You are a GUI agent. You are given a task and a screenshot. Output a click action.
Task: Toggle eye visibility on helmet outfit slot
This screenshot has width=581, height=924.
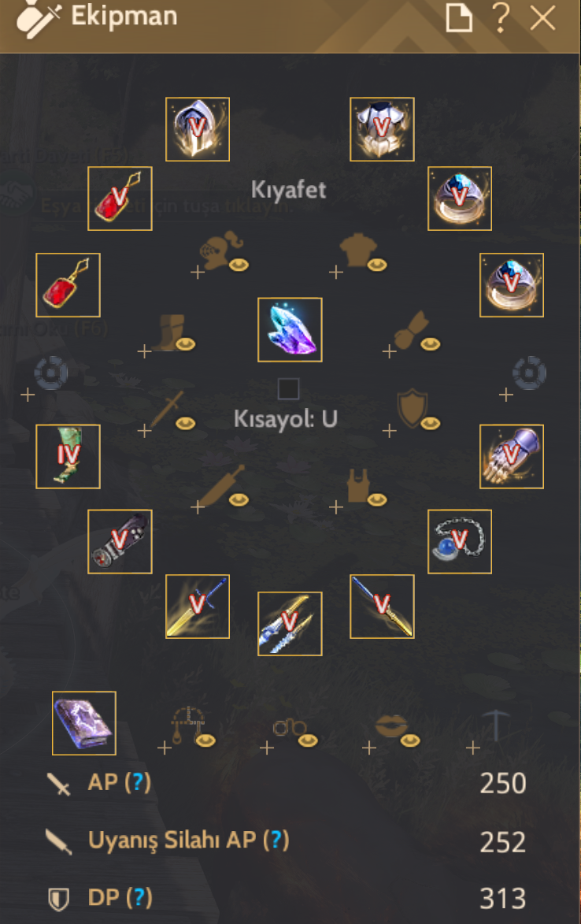239,265
